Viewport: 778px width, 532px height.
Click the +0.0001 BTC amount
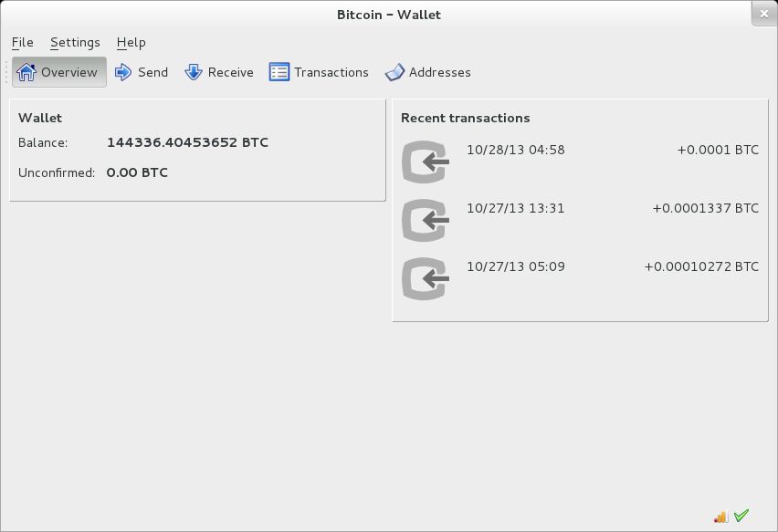pyautogui.click(x=718, y=150)
